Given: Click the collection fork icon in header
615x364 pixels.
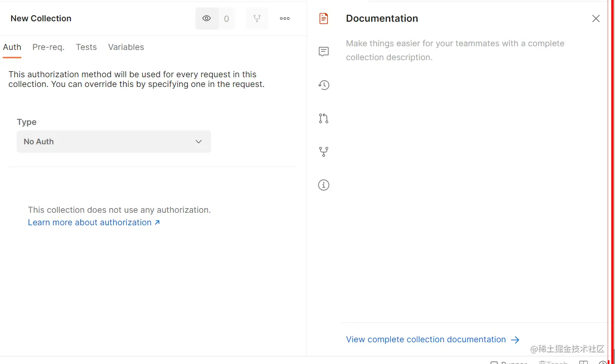Looking at the screenshot, I should [x=257, y=19].
